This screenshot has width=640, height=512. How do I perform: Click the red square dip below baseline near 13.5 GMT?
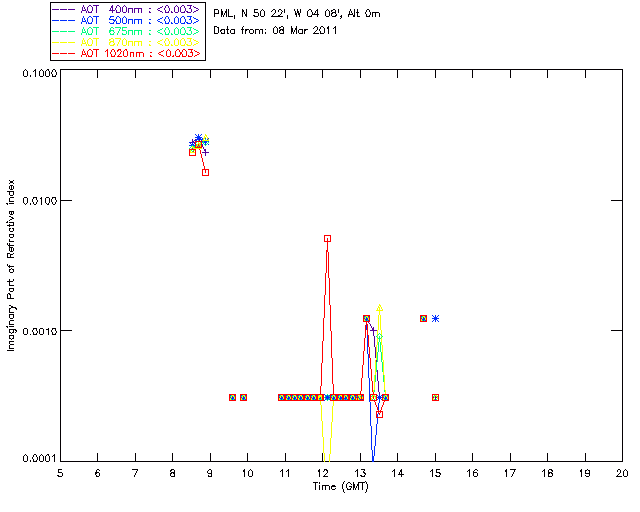coord(380,414)
